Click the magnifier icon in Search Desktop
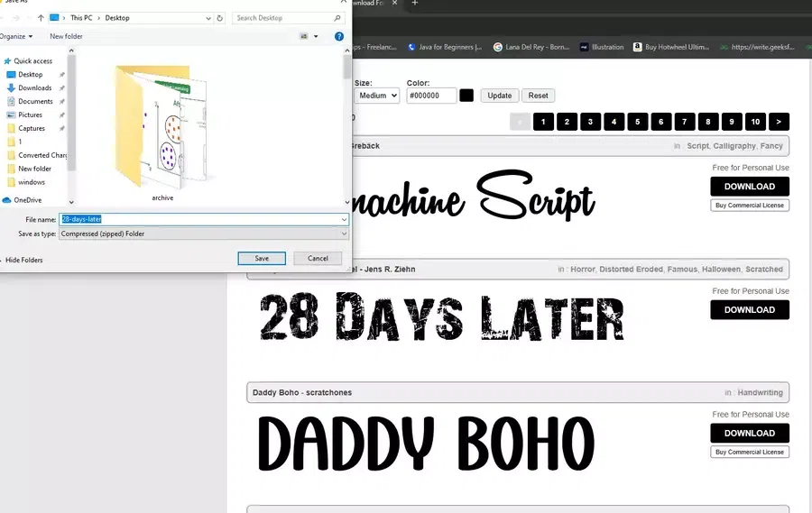 tap(337, 18)
